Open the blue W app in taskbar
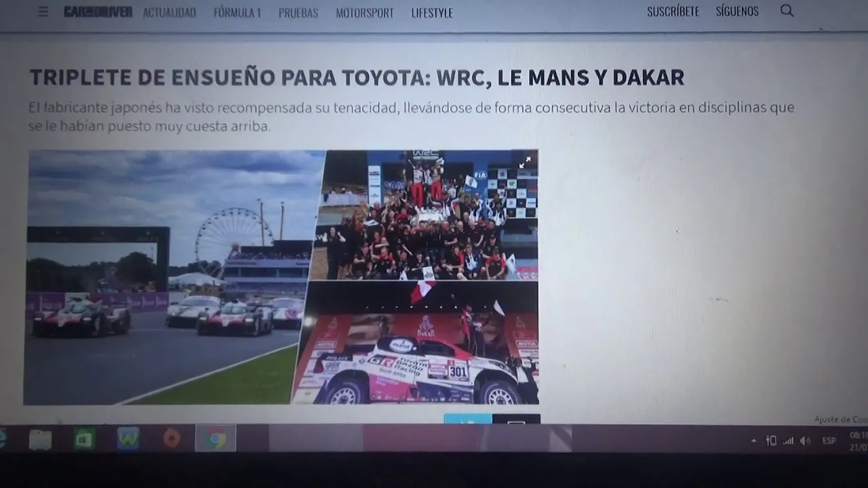868x488 pixels. pyautogui.click(x=127, y=439)
